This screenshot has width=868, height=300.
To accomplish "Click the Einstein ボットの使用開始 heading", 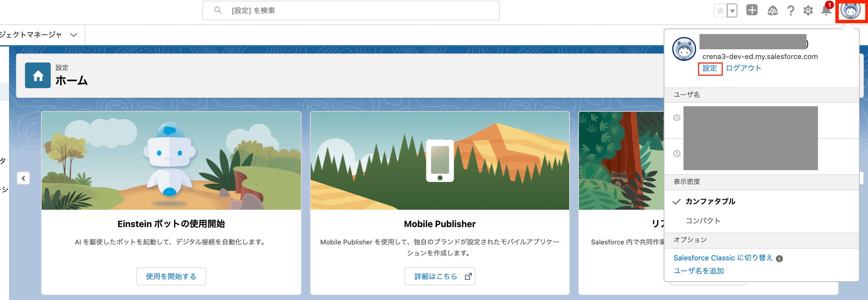I will (171, 224).
